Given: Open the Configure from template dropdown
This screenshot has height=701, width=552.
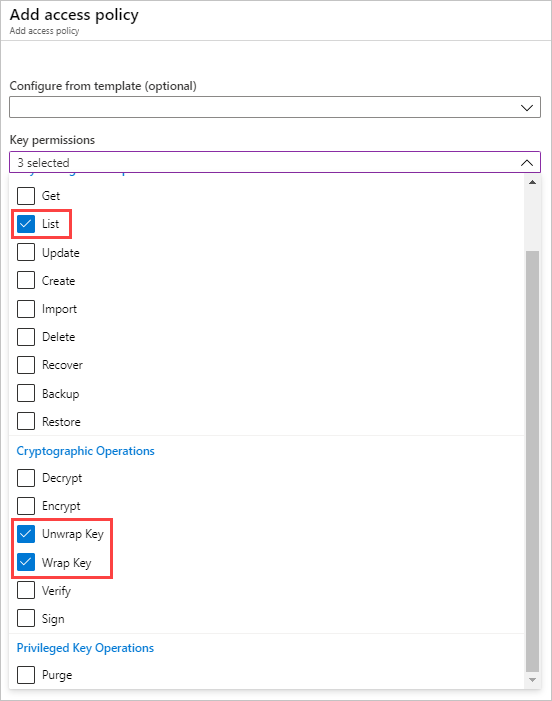Looking at the screenshot, I should tap(275, 107).
